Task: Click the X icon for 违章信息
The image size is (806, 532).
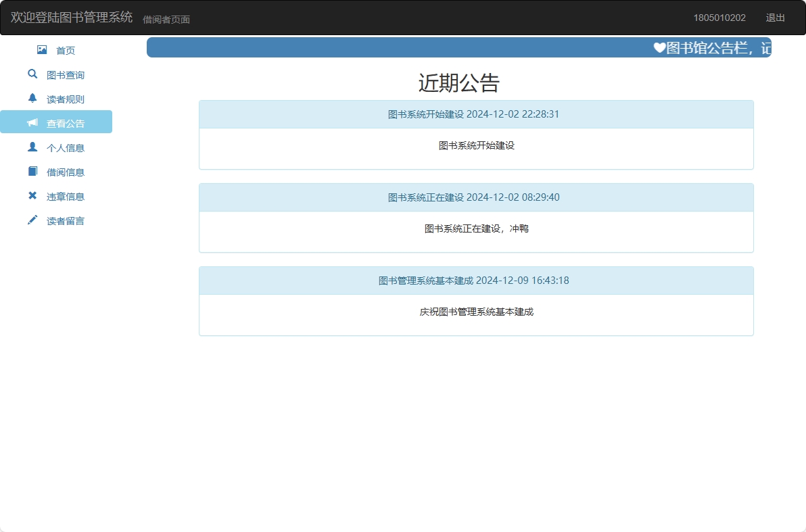Action: 32,196
